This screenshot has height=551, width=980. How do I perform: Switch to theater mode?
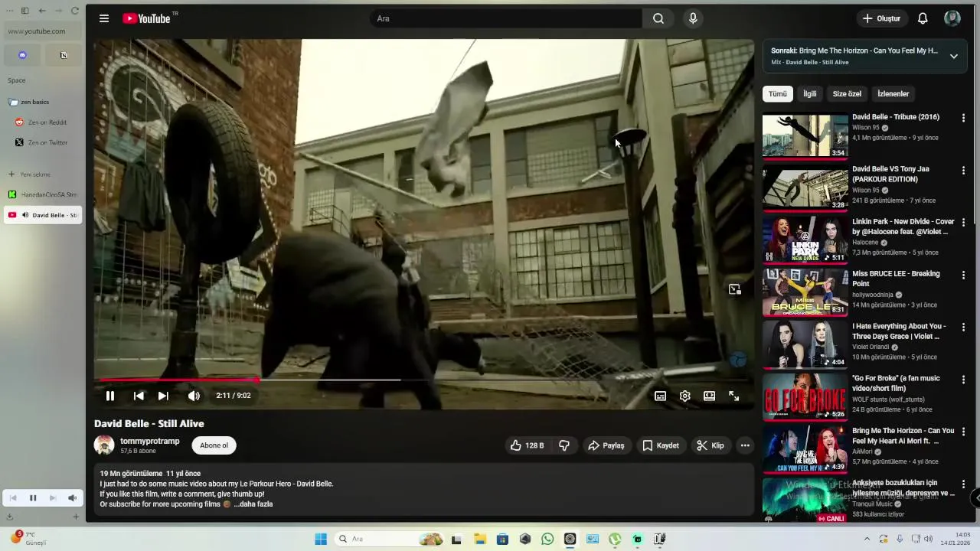coord(710,396)
